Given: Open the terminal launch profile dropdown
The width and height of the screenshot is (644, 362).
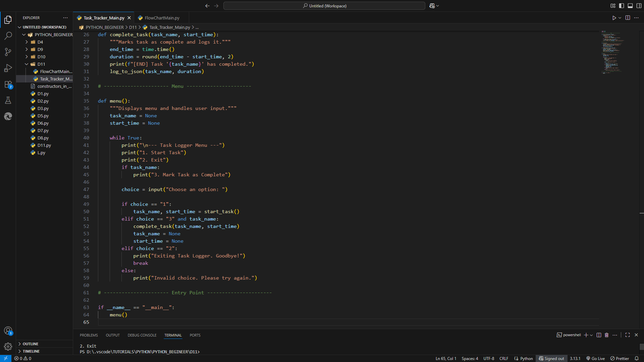Looking at the screenshot, I should 591,335.
